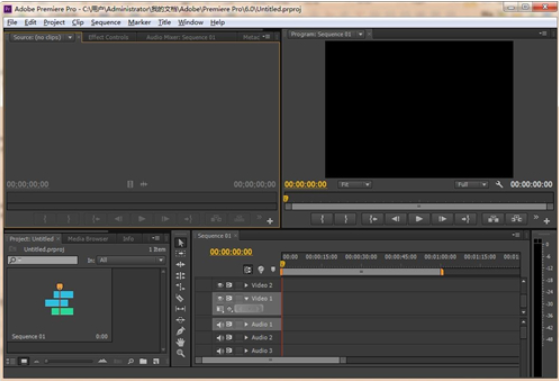Select the Rolling Edit tool
559x381 pixels.
pos(180,276)
